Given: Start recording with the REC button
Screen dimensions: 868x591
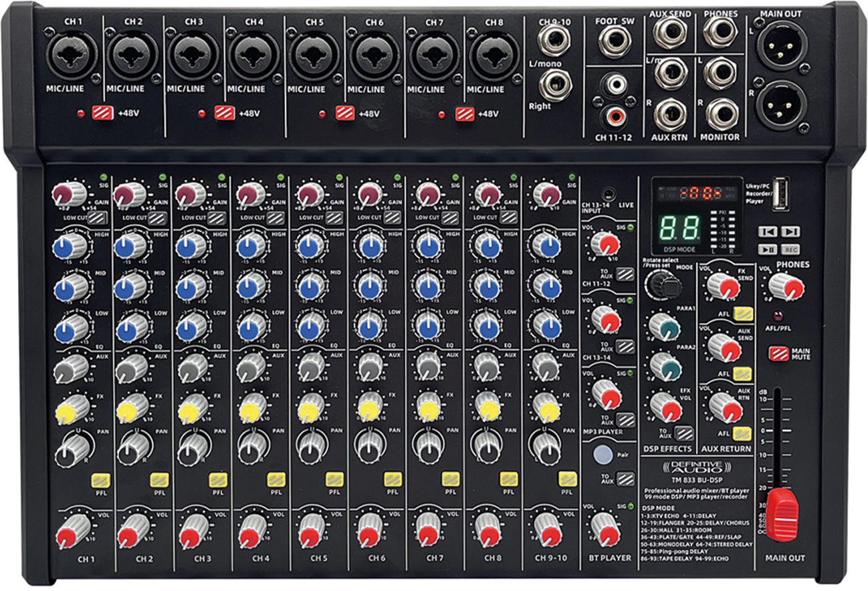Looking at the screenshot, I should coord(790,249).
